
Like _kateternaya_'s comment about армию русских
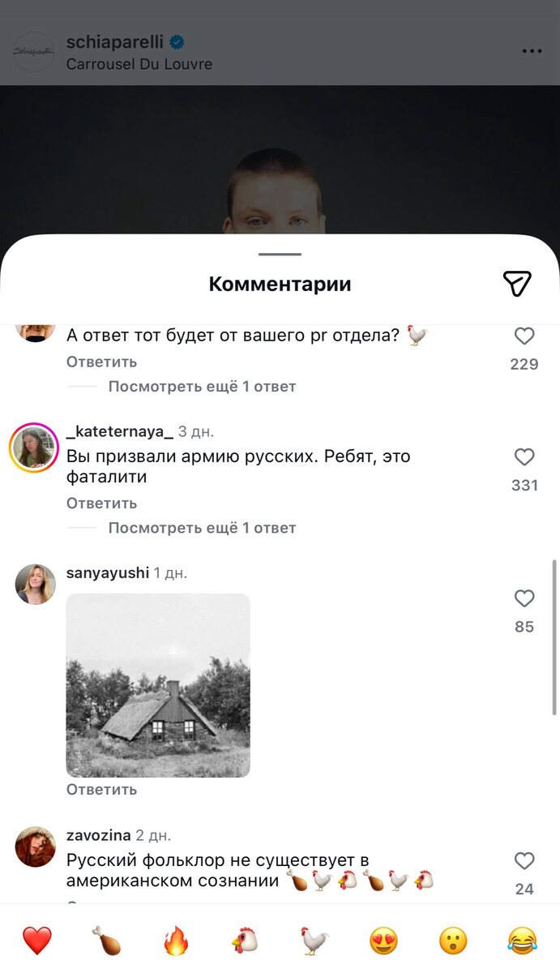524,456
